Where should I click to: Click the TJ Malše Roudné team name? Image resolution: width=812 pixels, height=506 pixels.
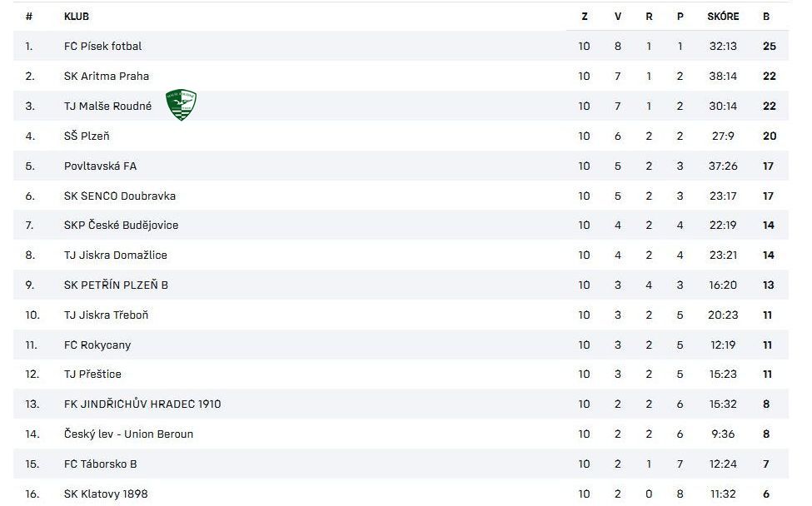(107, 106)
